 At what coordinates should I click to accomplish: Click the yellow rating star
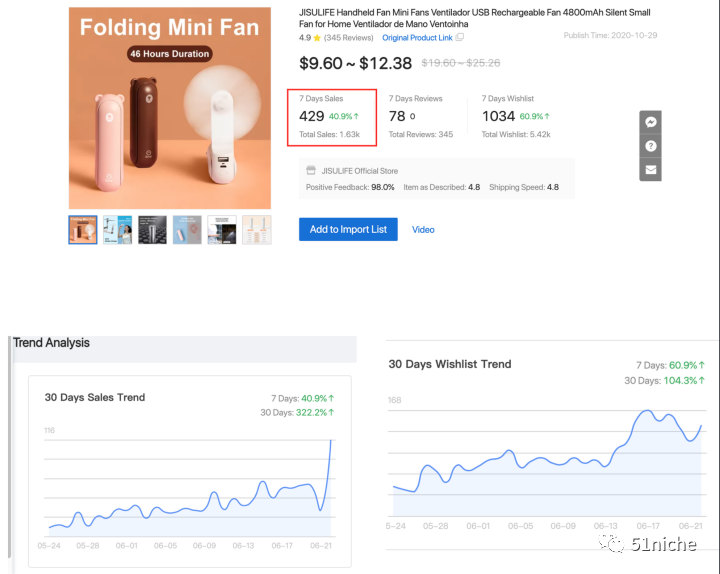click(x=317, y=38)
